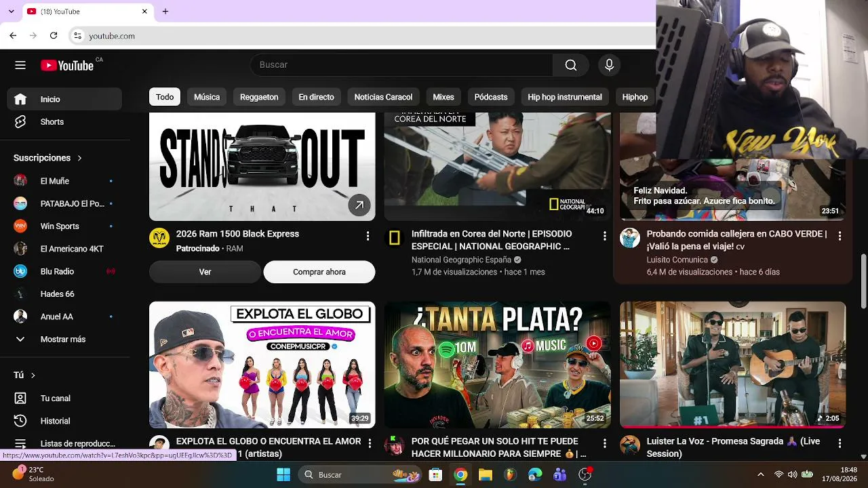The height and width of the screenshot is (488, 868).
Task: Show hidden system tray icons
Action: 760,474
